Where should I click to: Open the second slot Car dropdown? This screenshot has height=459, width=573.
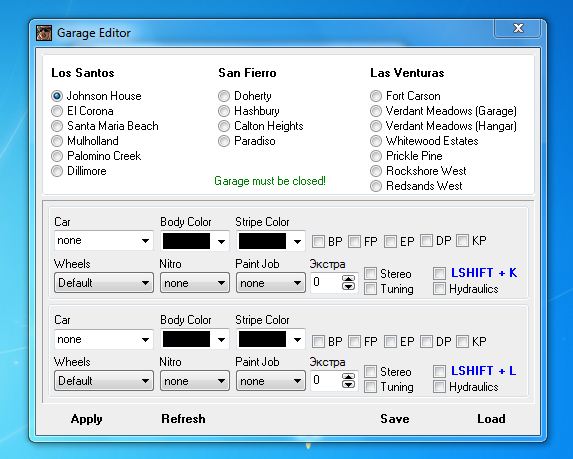click(x=104, y=339)
